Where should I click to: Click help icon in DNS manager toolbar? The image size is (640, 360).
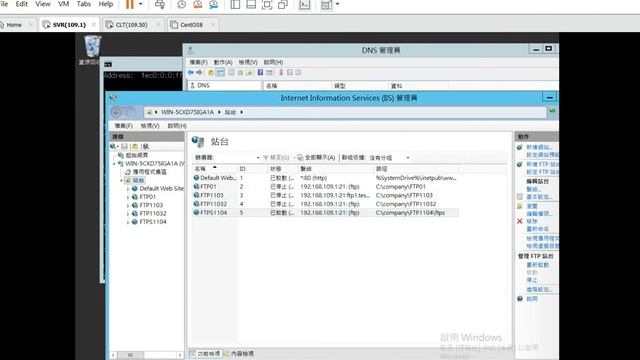click(260, 73)
